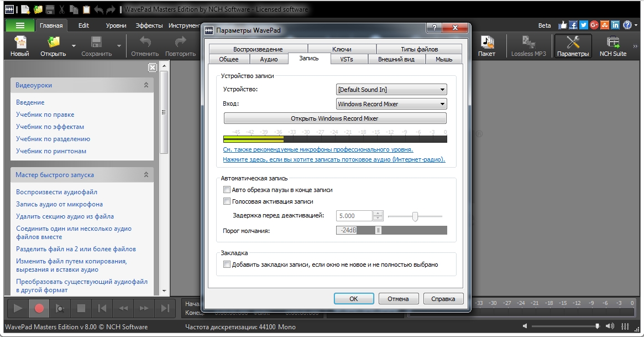
Task: Collapse the Мастер быстрого запуска section
Action: (146, 175)
